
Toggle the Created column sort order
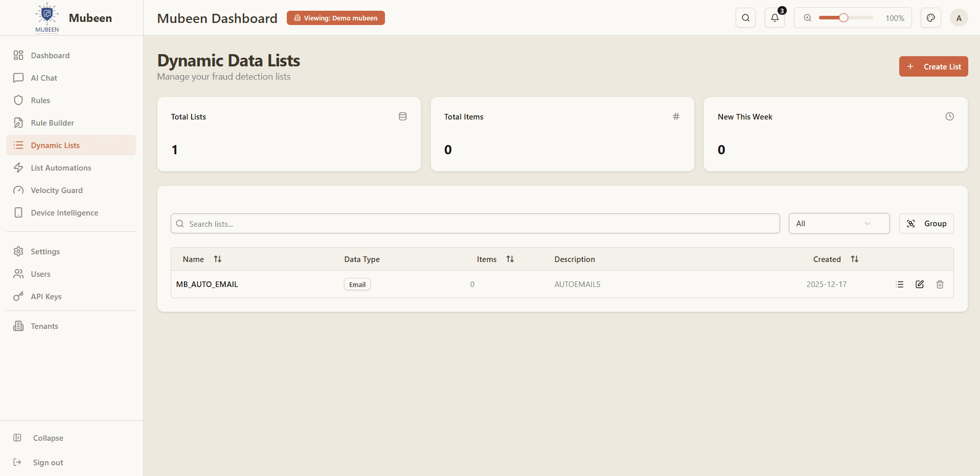(855, 259)
